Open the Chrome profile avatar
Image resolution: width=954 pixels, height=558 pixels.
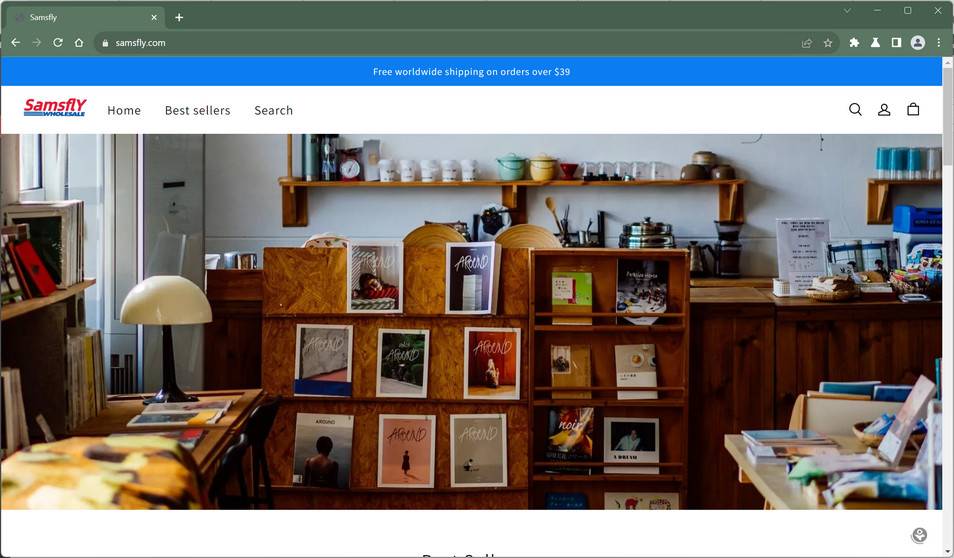coord(917,43)
